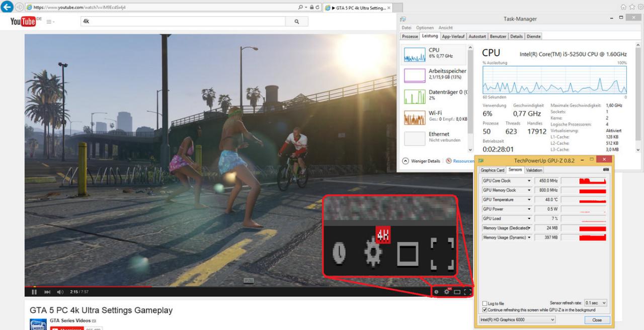The height and width of the screenshot is (330, 644).
Task: Switch to Details tab in Task-Manager
Action: click(516, 36)
